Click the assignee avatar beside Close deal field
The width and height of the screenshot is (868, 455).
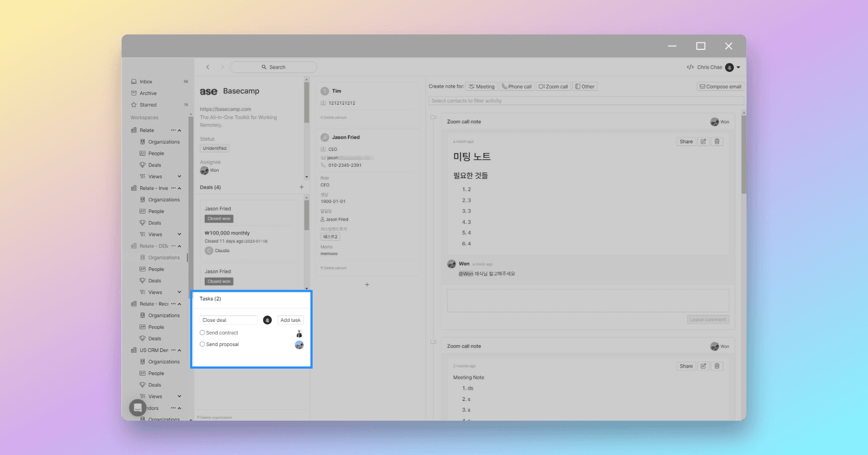coord(267,320)
